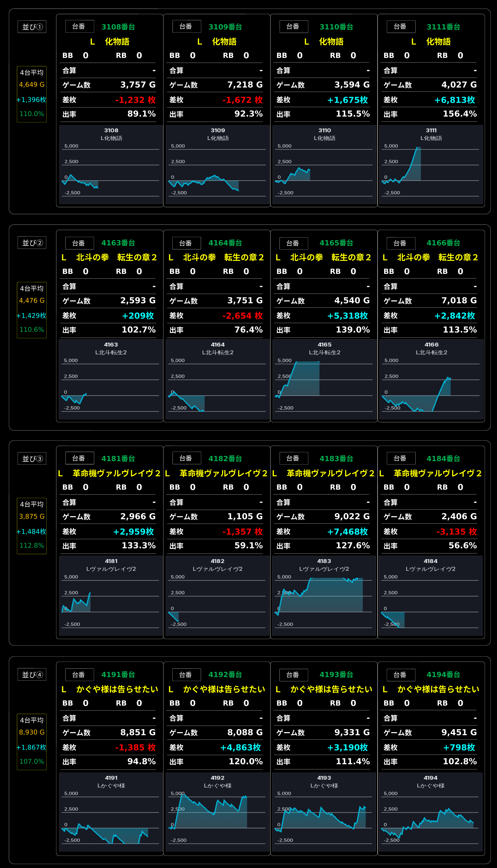
Task: Select the green 4192番台 machine number
Action: [225, 674]
